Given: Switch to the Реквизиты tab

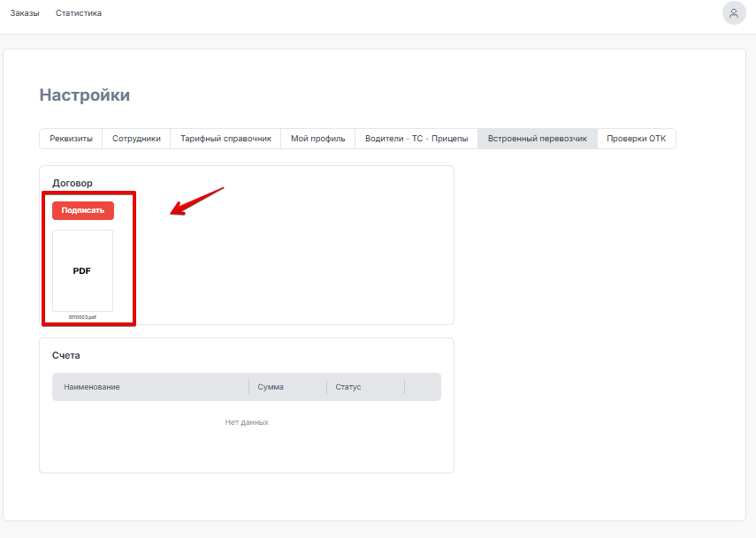Looking at the screenshot, I should click(x=71, y=139).
